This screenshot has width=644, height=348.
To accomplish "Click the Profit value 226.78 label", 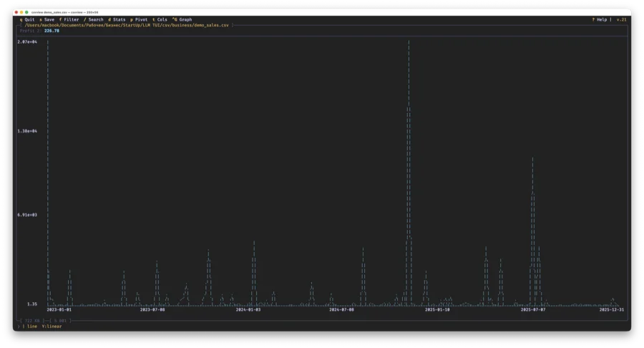I will (x=52, y=31).
